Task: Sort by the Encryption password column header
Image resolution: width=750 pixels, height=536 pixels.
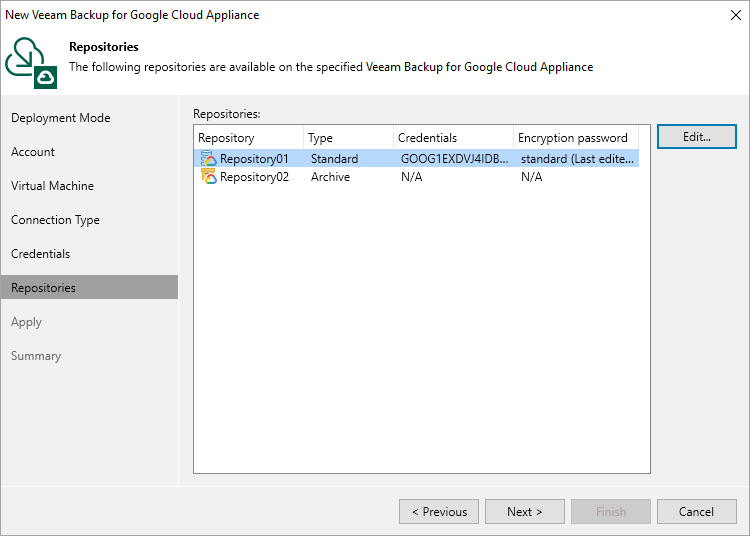Action: (x=576, y=138)
